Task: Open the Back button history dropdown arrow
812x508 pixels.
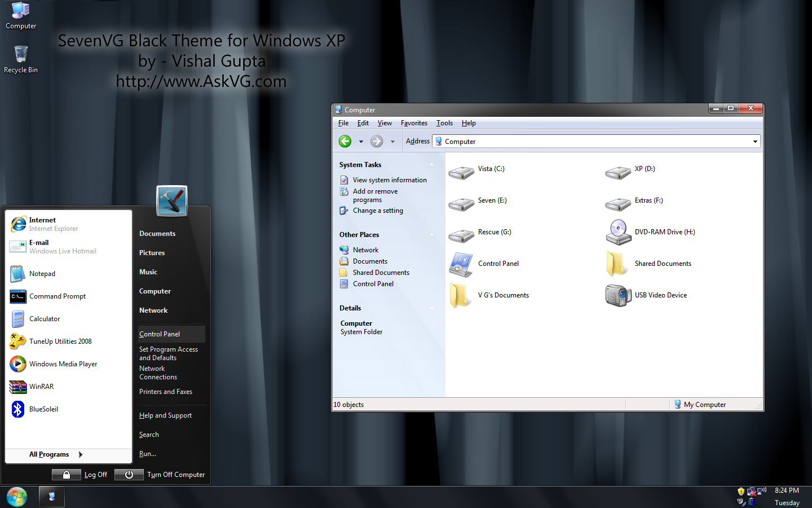Action: tap(361, 142)
